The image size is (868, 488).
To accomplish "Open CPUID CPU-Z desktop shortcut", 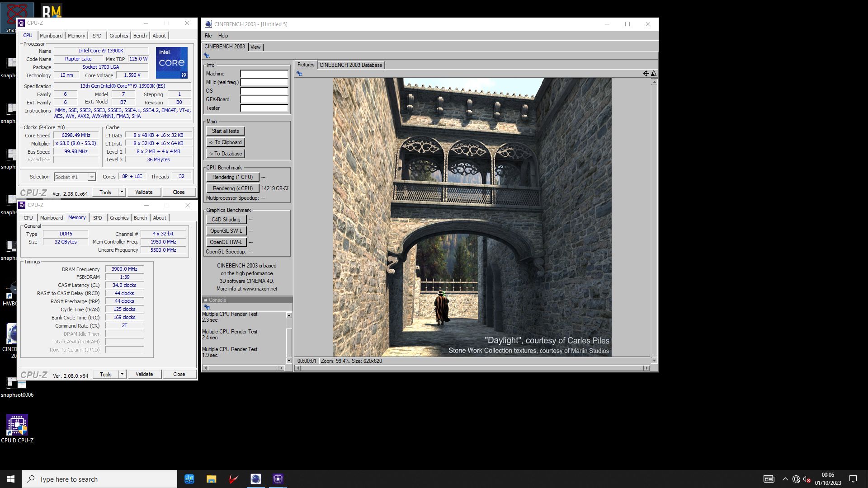I will coord(17,428).
